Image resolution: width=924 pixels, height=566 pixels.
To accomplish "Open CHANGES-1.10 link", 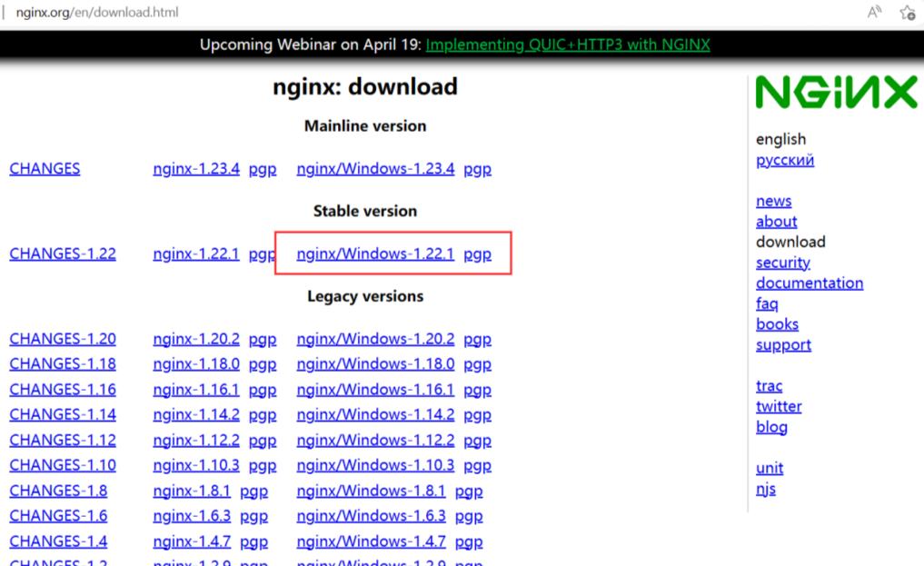I will coord(63,465).
